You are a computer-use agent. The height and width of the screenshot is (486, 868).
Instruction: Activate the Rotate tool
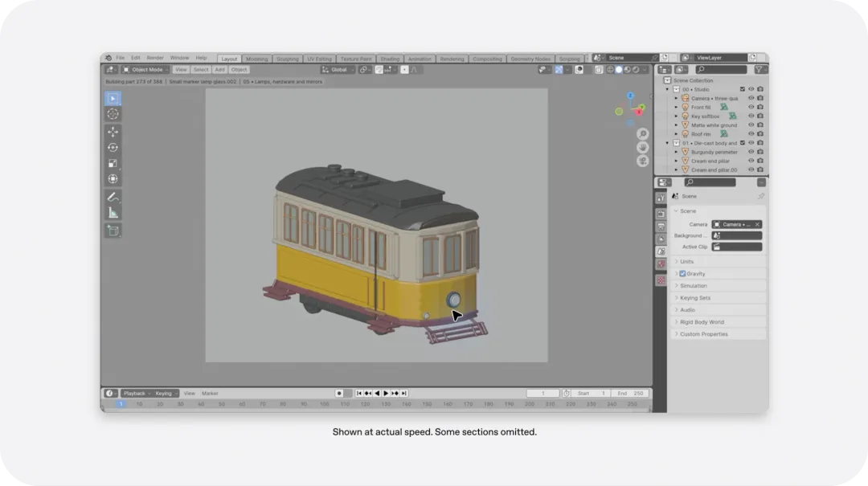[113, 148]
